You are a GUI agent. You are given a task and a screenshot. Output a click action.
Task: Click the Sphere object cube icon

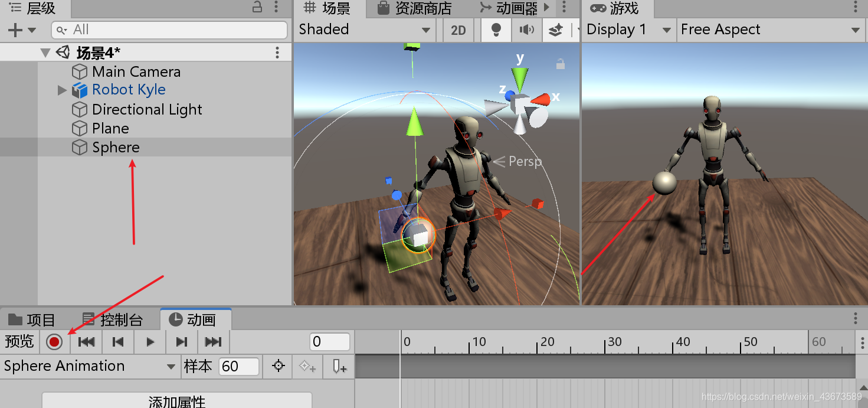pyautogui.click(x=80, y=147)
